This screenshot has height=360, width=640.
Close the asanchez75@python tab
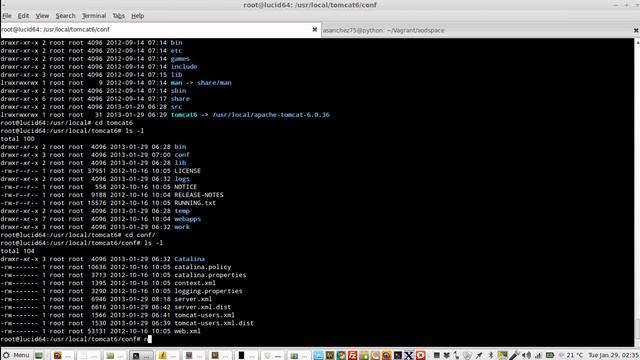coord(636,30)
